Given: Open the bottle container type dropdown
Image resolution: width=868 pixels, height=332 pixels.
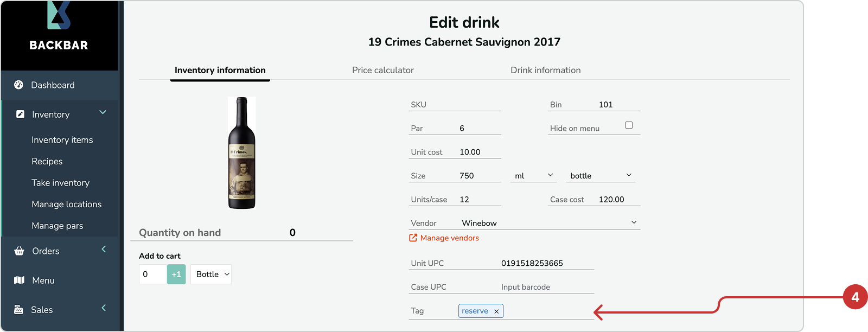Looking at the screenshot, I should point(601,176).
